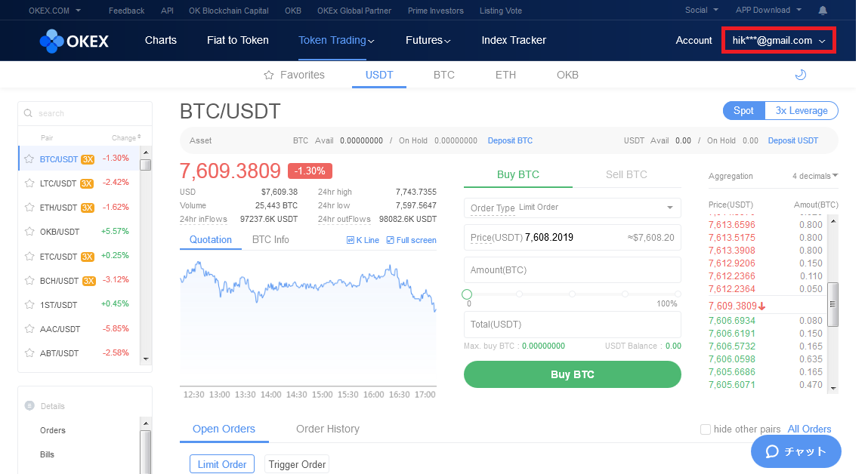Click the 3X badge on ETC/USDT
The height and width of the screenshot is (474, 868).
point(88,257)
